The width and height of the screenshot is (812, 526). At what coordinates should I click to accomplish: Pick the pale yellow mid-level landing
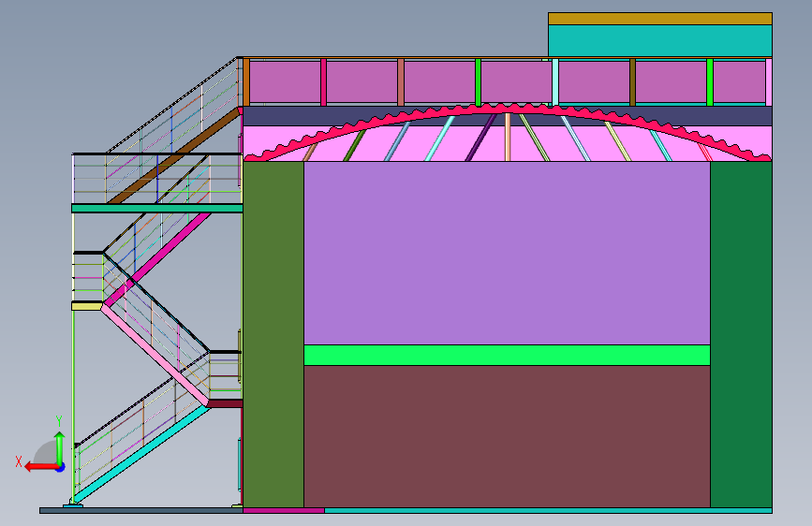(x=87, y=306)
